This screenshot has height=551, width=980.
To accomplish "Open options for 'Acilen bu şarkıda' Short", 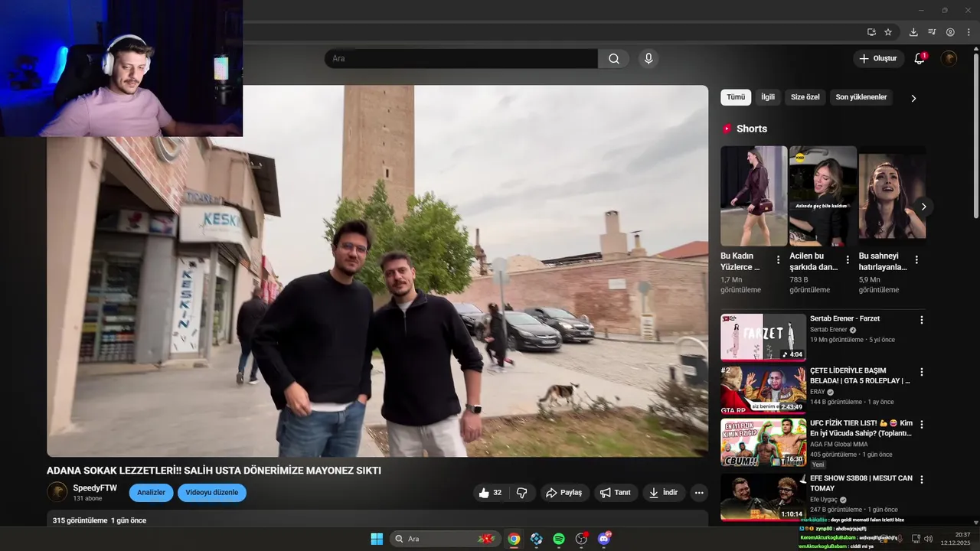I will tap(848, 260).
